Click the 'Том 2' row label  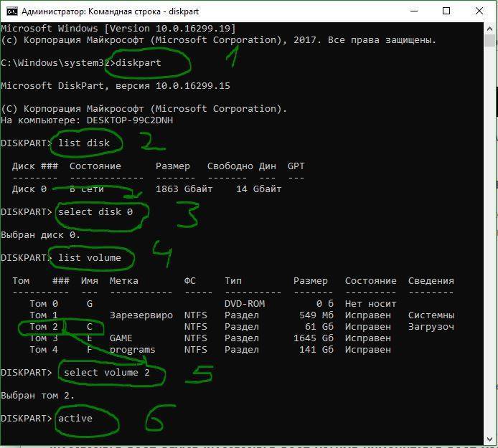tap(44, 327)
